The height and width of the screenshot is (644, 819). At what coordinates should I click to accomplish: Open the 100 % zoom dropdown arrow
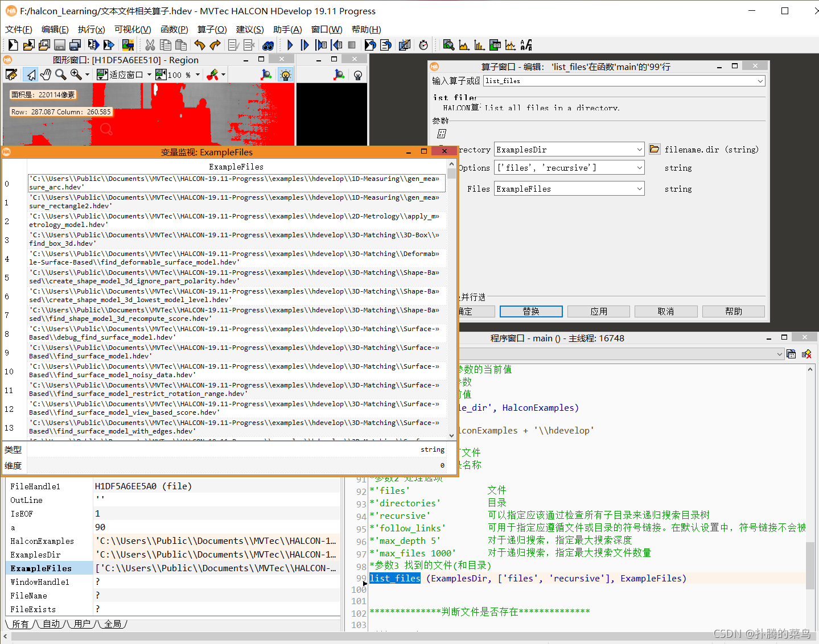(197, 75)
